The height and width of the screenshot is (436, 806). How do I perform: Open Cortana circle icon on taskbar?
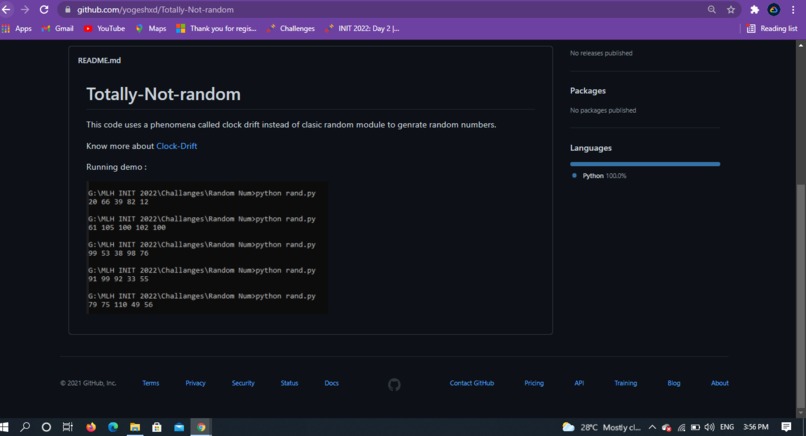pos(46,427)
